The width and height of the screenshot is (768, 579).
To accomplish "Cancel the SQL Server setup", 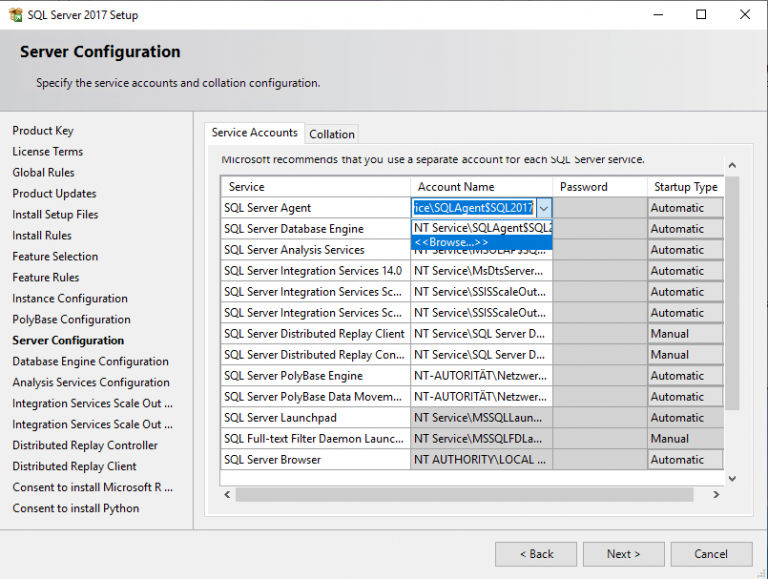I will (x=711, y=554).
